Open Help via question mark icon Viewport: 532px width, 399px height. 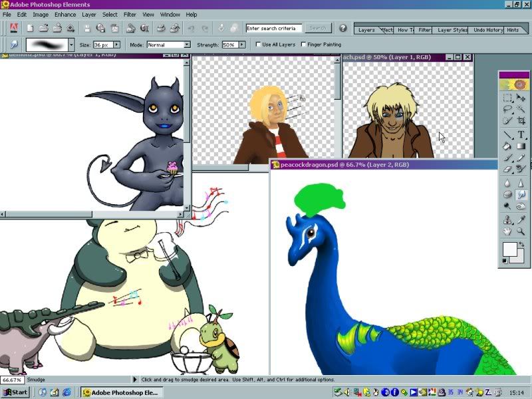(343, 28)
